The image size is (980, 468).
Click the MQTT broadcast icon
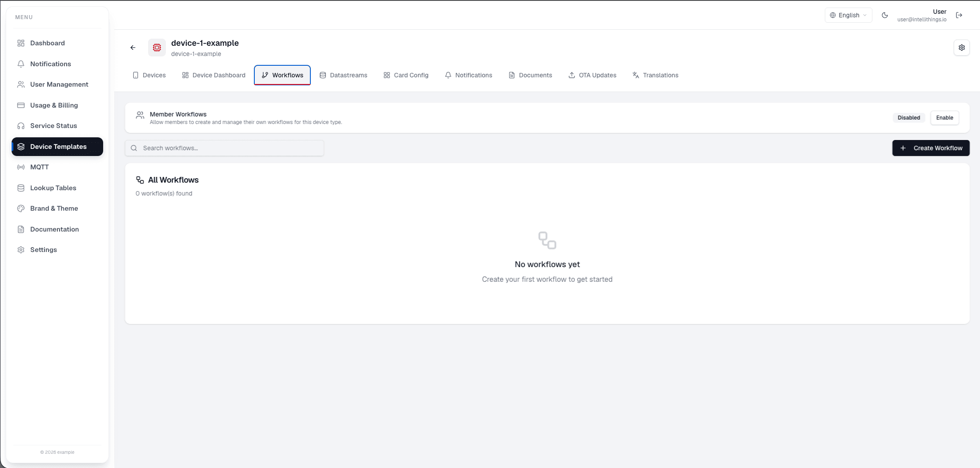pos(21,167)
